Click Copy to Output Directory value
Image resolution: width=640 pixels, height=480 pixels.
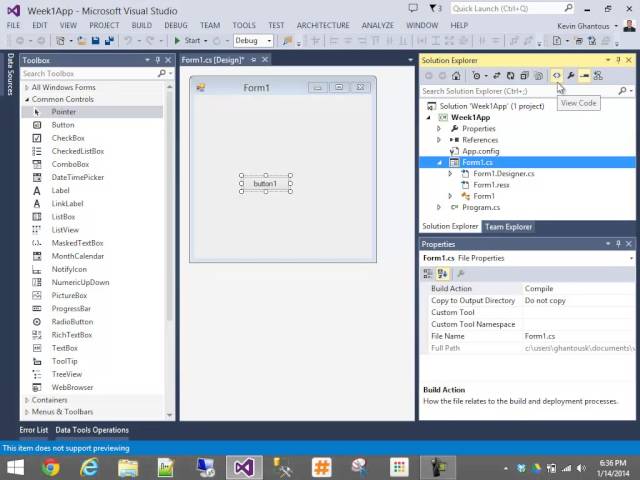tap(578, 300)
